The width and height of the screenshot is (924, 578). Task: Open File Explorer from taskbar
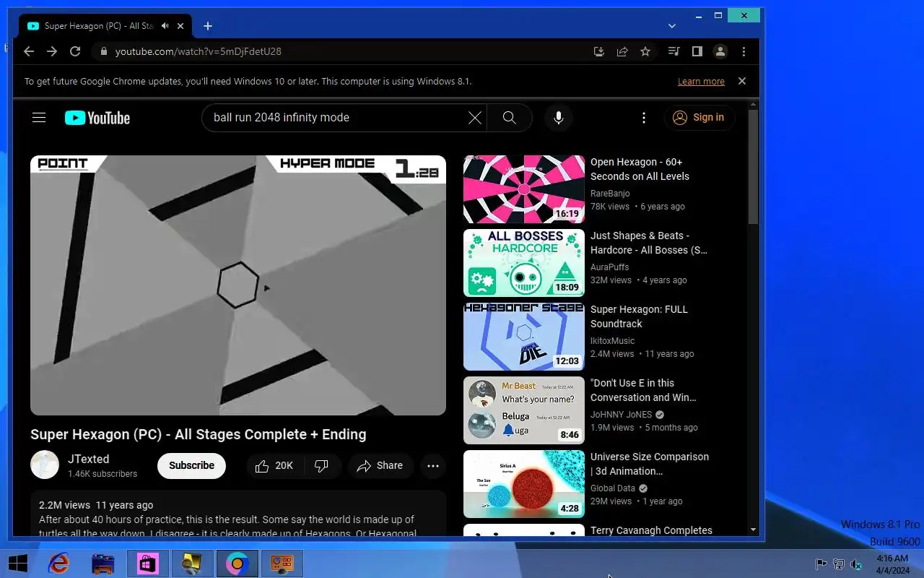click(103, 564)
